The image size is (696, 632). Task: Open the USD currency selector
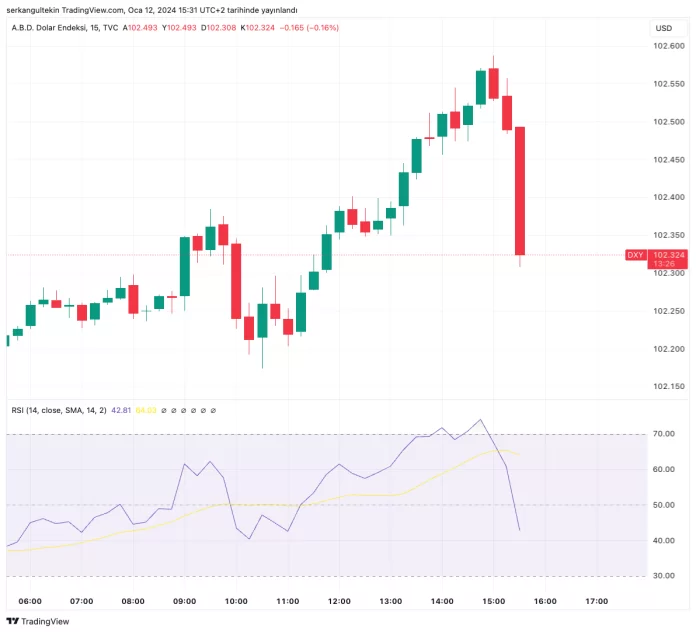pos(664,28)
